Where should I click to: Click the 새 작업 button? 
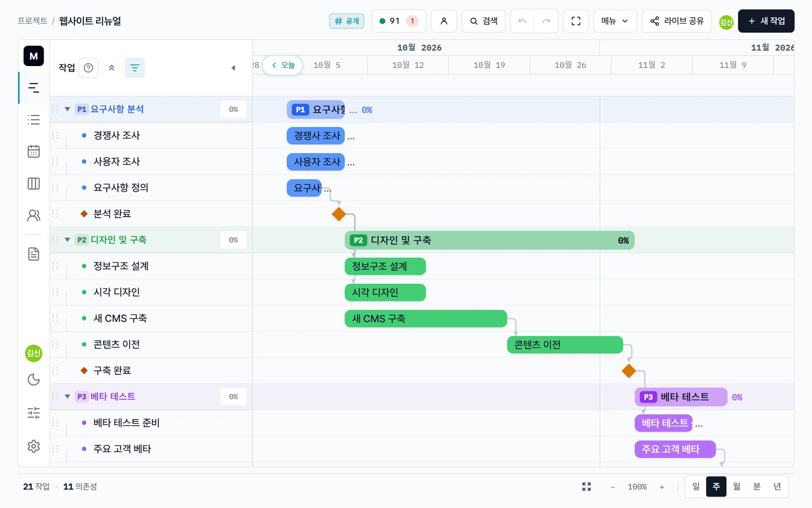766,21
